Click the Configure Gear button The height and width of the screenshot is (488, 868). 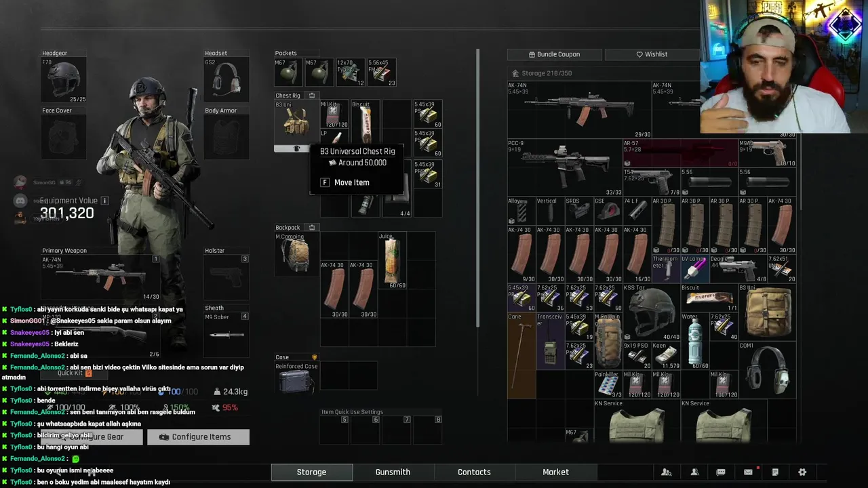[x=92, y=437]
